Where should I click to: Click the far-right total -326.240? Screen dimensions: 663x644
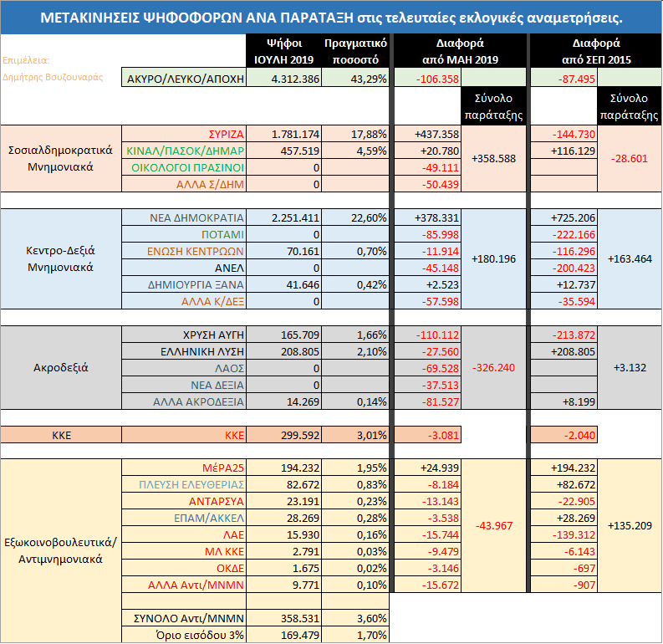click(x=493, y=367)
